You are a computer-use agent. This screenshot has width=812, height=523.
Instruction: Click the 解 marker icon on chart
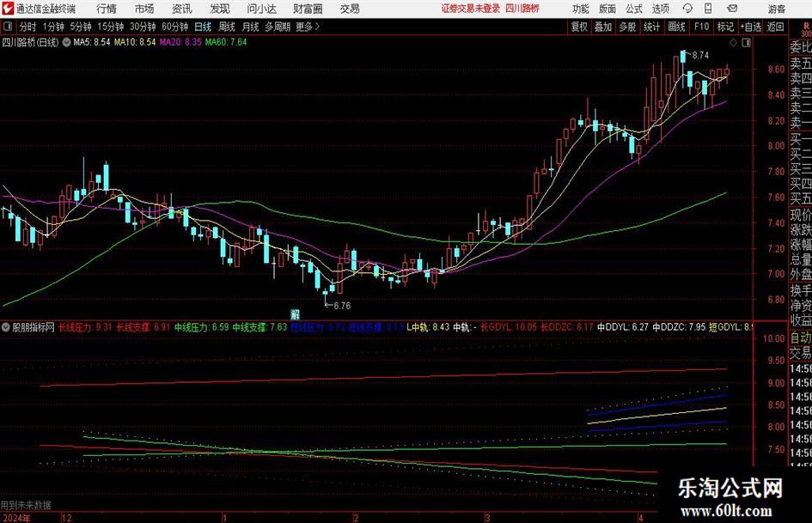pyautogui.click(x=295, y=314)
